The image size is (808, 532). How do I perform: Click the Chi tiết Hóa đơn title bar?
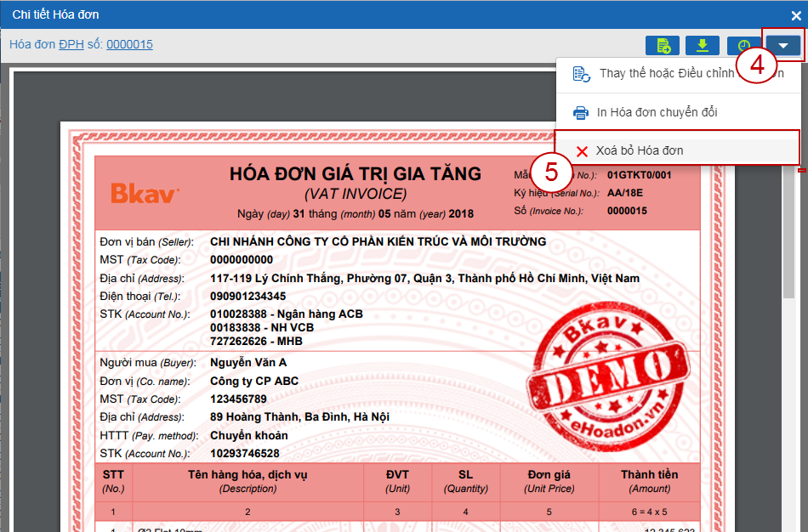click(340, 14)
